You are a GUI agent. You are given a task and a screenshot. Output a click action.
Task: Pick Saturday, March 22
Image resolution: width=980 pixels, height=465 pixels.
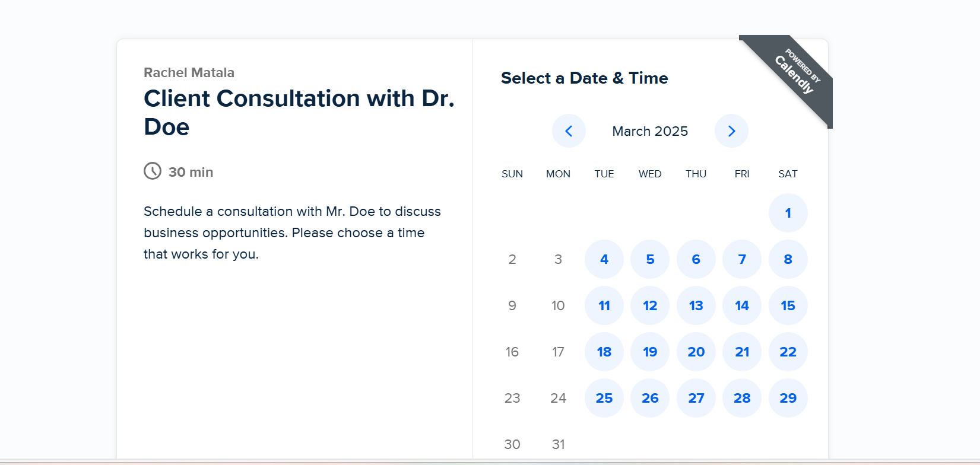(x=788, y=352)
